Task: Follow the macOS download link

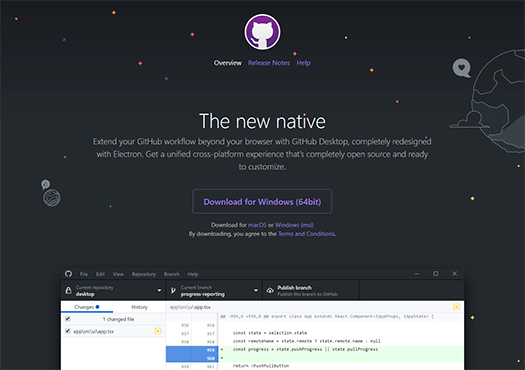Action: pos(257,225)
